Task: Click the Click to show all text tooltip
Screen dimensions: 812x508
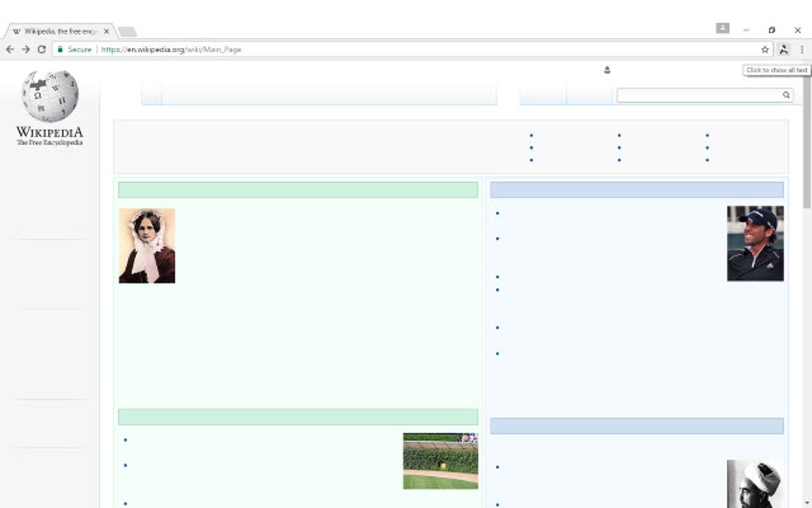Action: pyautogui.click(x=776, y=70)
